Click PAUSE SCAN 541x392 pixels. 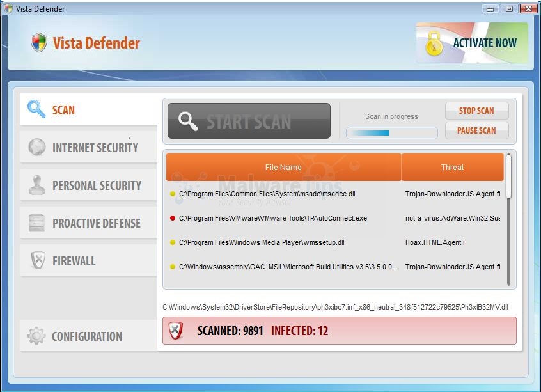pos(476,130)
